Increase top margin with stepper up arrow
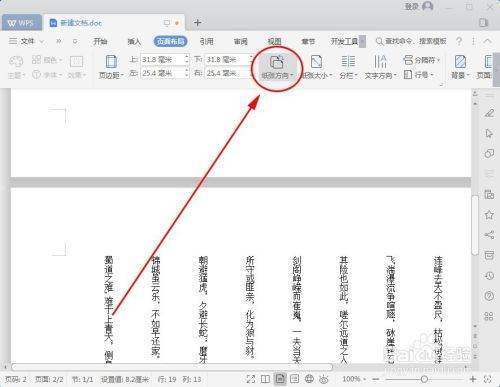This screenshot has width=500, height=387. pyautogui.click(x=187, y=57)
